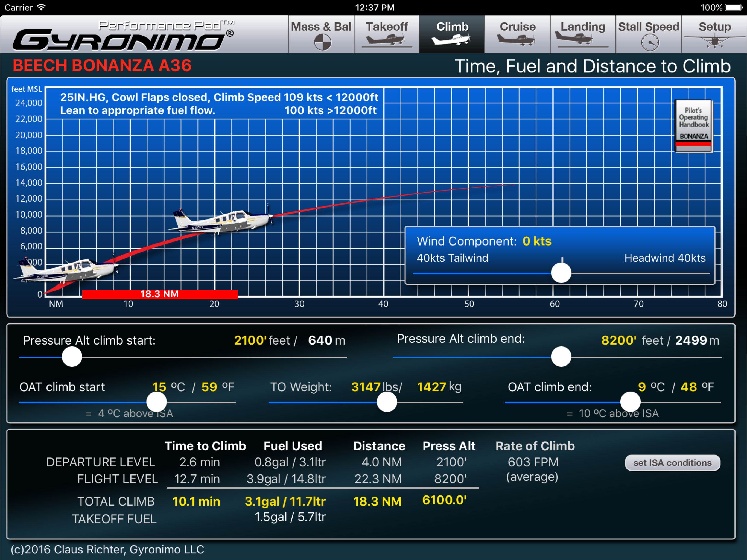Tap the Pressure Alt climb start slider knob
This screenshot has height=560, width=747.
pos(72,357)
